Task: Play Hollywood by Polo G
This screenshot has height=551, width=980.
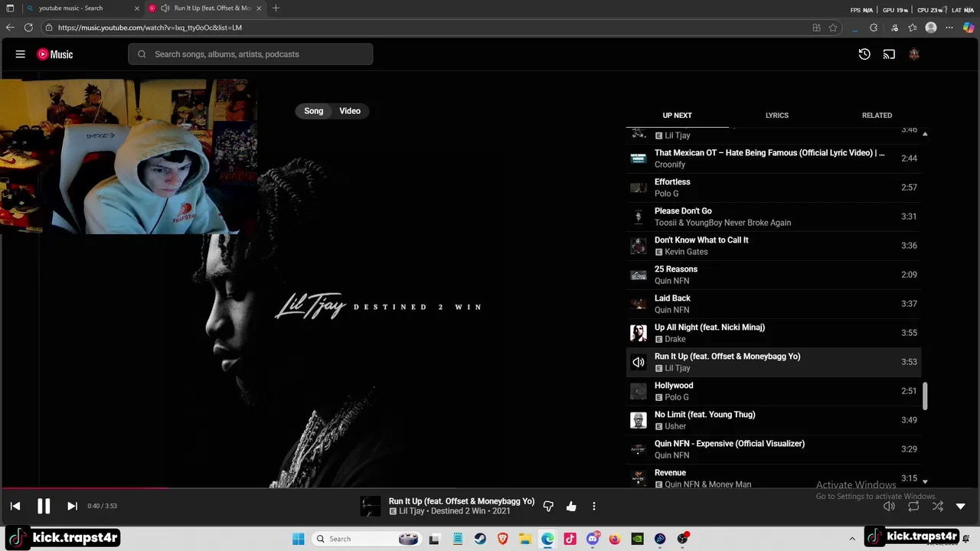Action: (x=773, y=391)
